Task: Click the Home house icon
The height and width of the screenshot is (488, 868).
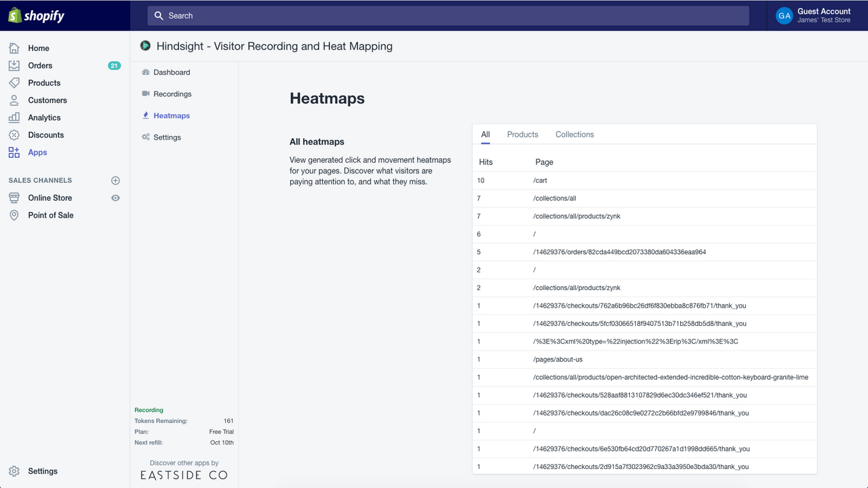Action: pyautogui.click(x=14, y=48)
